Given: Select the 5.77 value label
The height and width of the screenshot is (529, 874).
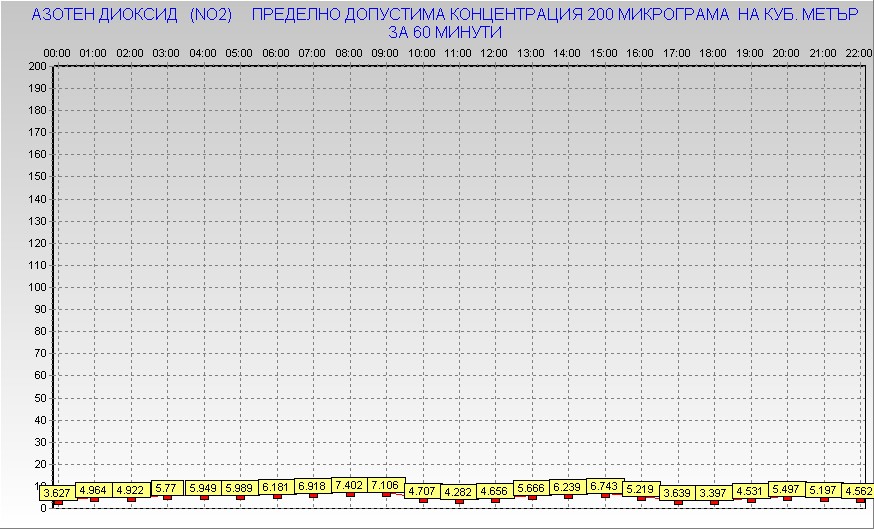Looking at the screenshot, I should coord(166,488).
